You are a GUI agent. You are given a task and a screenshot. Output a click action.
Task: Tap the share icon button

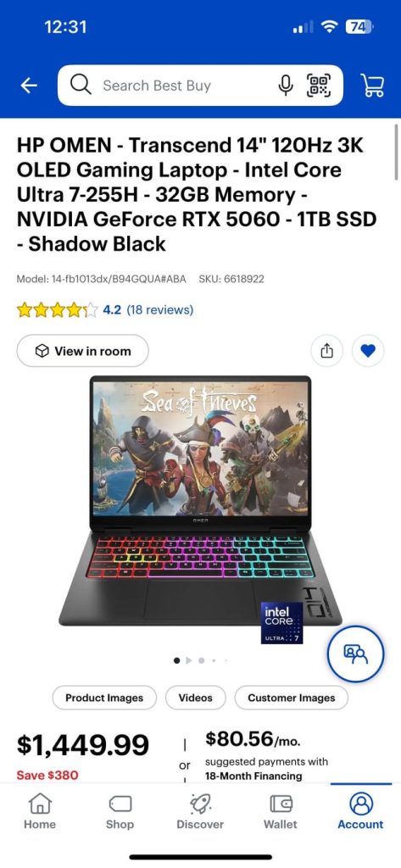(327, 350)
